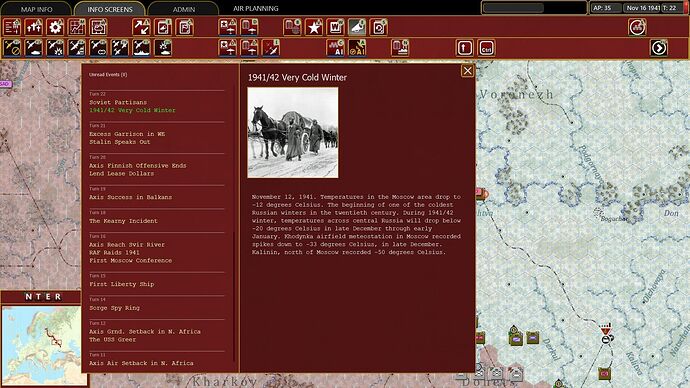The height and width of the screenshot is (388, 690).
Task: Open the ADMIN tab
Action: click(x=184, y=9)
